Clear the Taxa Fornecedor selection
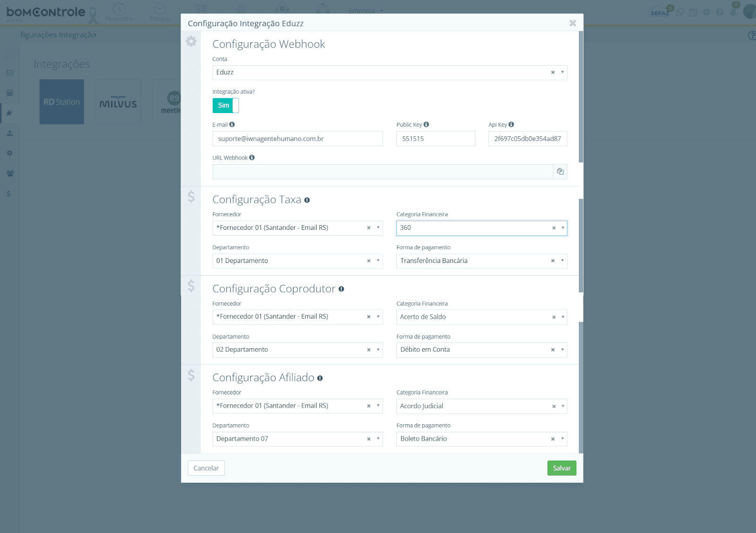 pos(369,228)
